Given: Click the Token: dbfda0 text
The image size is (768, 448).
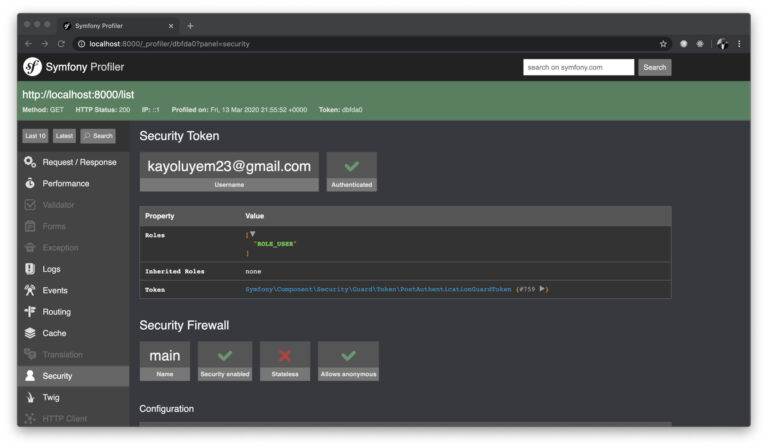Looking at the screenshot, I should pos(340,110).
